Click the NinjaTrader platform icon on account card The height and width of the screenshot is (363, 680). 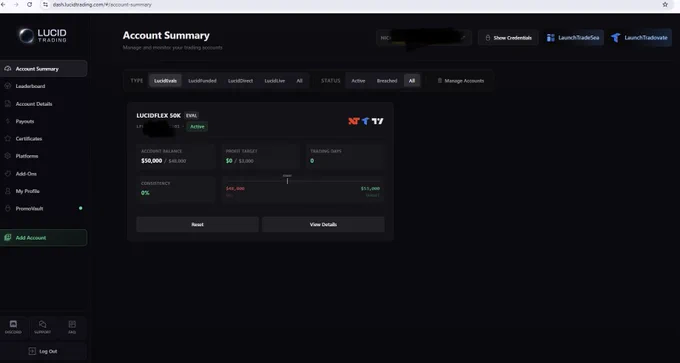click(354, 121)
